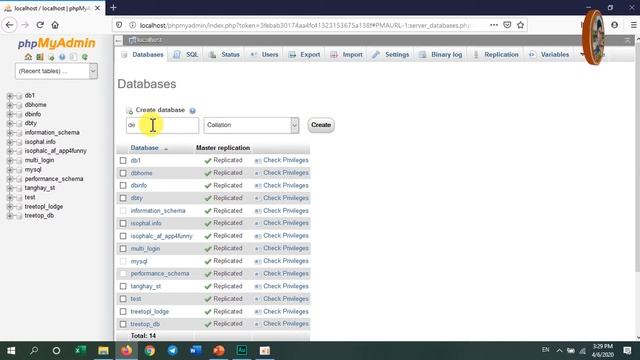This screenshot has width=640, height=360.
Task: Click the Create button
Action: pos(321,125)
